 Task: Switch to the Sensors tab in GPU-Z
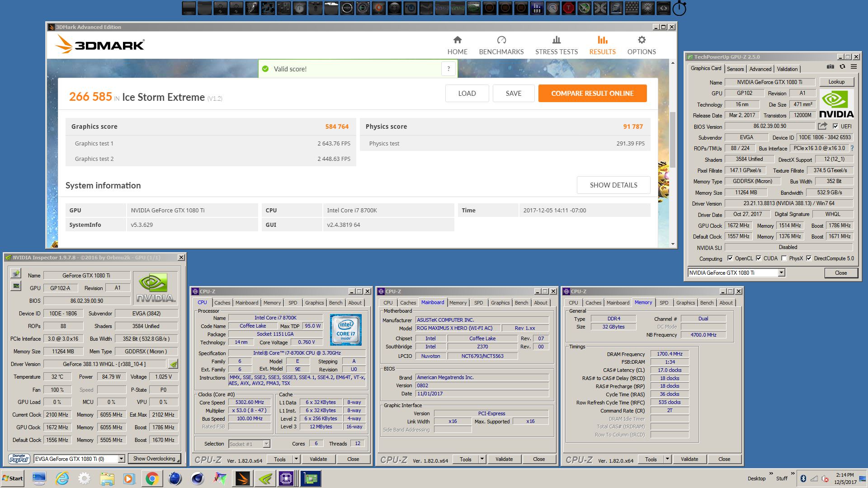click(735, 69)
